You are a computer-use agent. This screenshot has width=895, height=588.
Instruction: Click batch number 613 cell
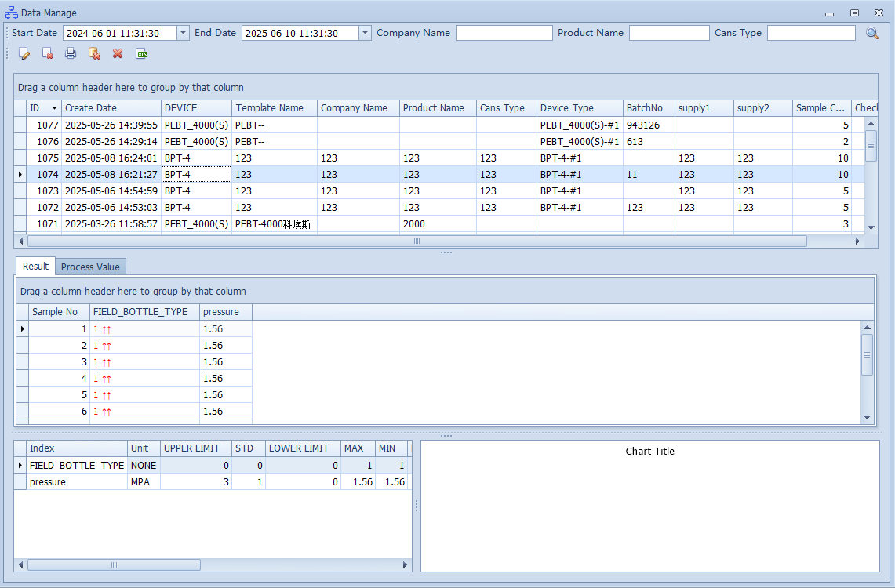649,141
